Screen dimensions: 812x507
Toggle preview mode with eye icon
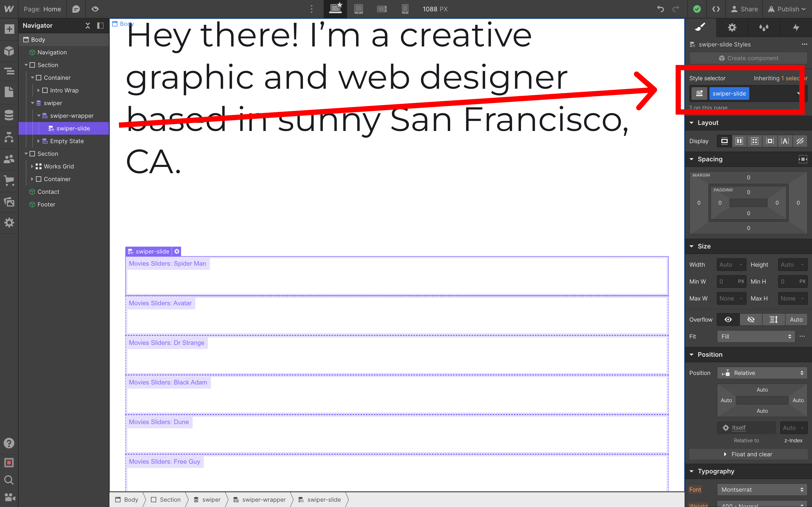click(95, 9)
